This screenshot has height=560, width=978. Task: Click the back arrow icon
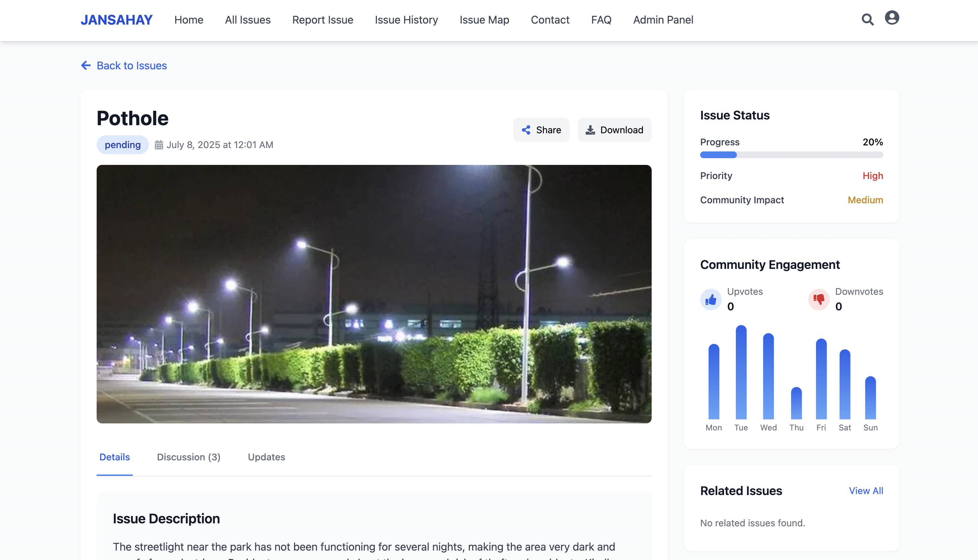(x=86, y=65)
